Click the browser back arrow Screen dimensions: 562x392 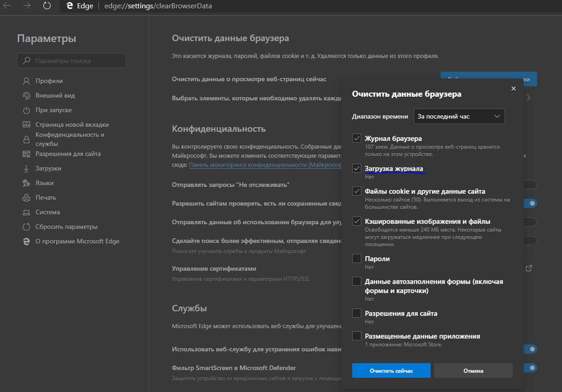[7, 6]
